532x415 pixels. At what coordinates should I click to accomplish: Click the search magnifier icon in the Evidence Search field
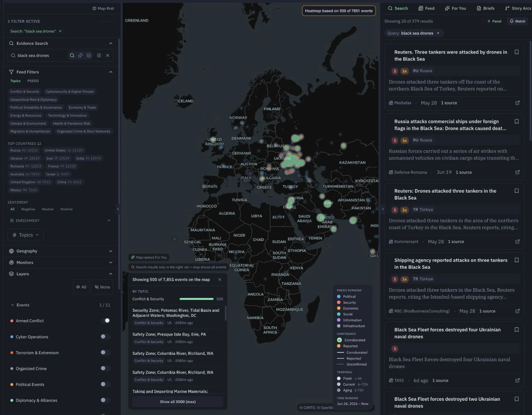pyautogui.click(x=72, y=55)
